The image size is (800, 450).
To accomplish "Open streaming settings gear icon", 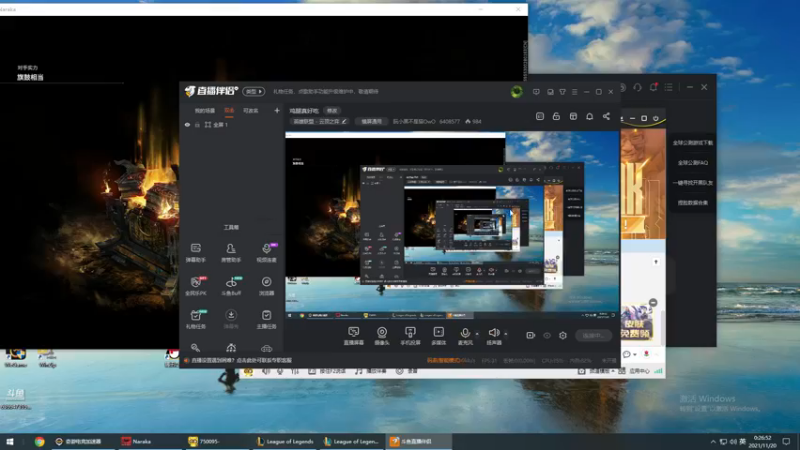I will (563, 335).
